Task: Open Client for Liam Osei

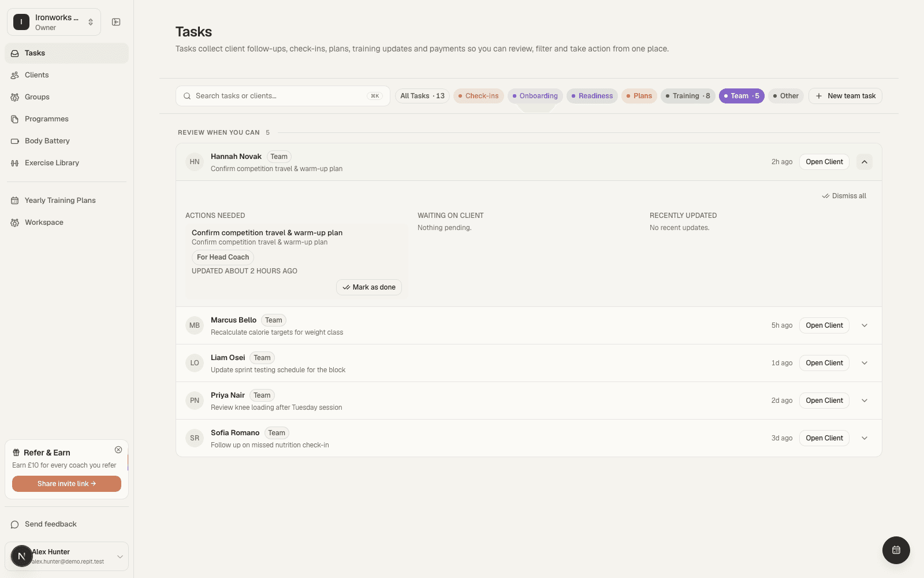Action: point(824,363)
